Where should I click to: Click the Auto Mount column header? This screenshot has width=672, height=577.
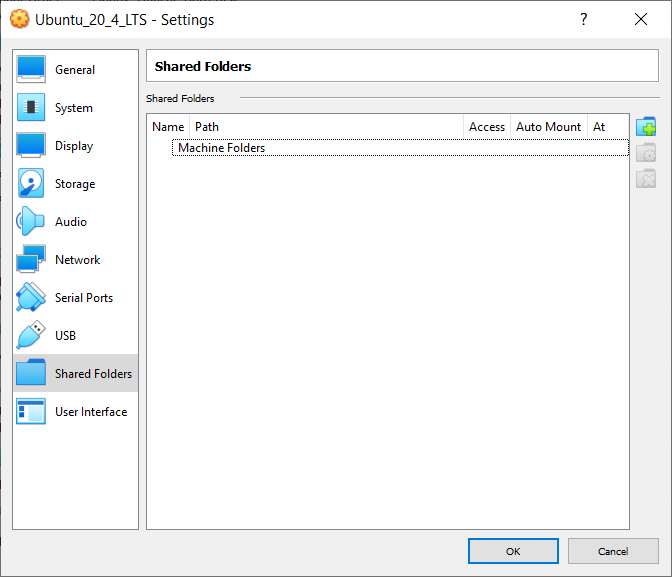549,127
